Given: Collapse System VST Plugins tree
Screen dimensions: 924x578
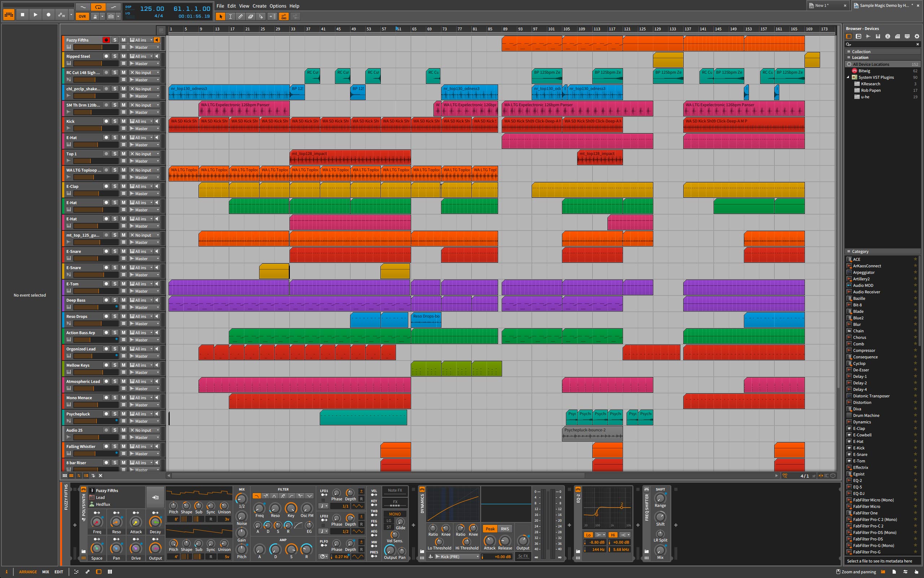Looking at the screenshot, I should pos(848,77).
